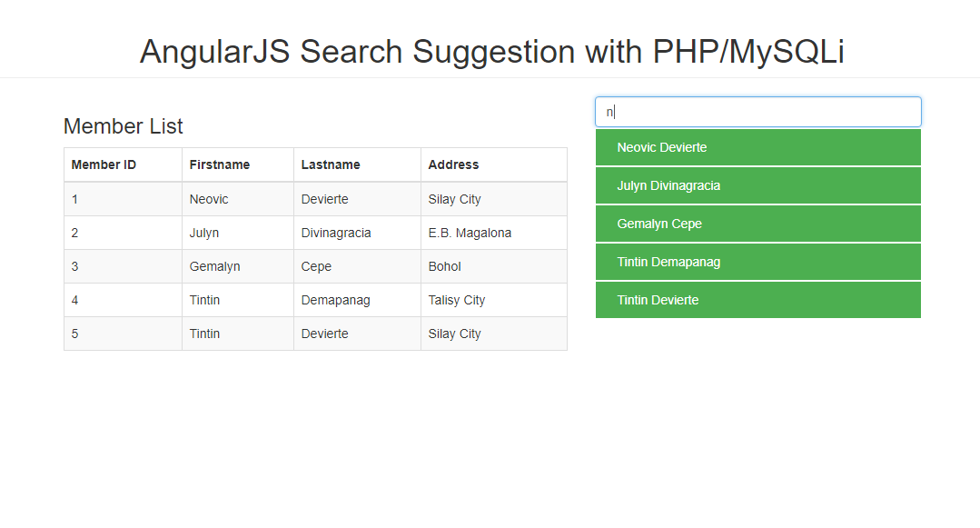Click the Member List heading
The height and width of the screenshot is (528, 980).
pos(124,126)
